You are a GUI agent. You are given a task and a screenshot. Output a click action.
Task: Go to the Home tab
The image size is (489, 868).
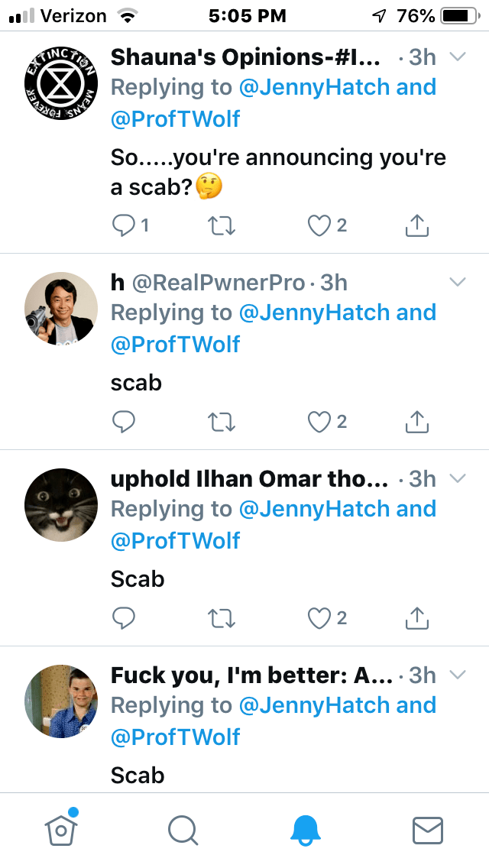click(61, 829)
